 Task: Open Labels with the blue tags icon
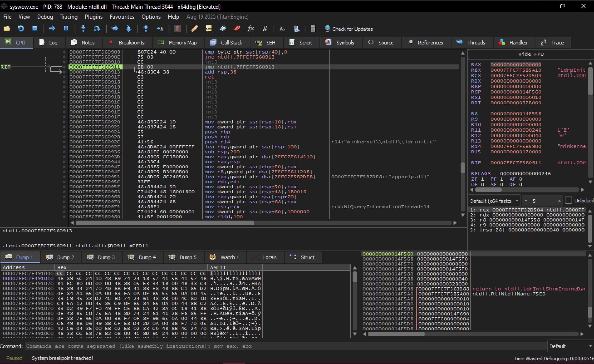pos(223,29)
